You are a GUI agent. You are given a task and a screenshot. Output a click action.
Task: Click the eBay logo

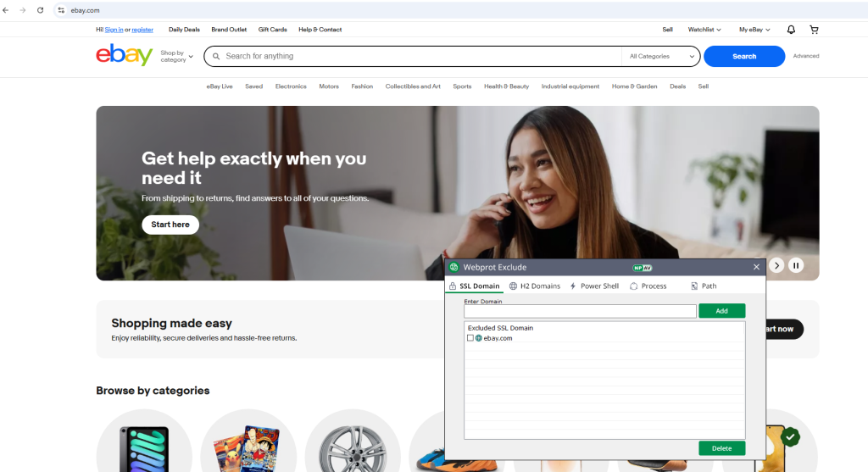tap(124, 56)
